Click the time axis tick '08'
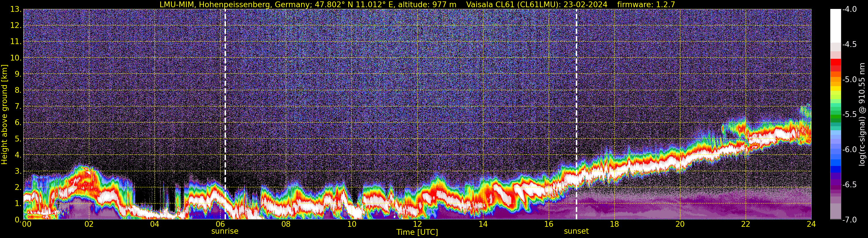 [x=286, y=224]
